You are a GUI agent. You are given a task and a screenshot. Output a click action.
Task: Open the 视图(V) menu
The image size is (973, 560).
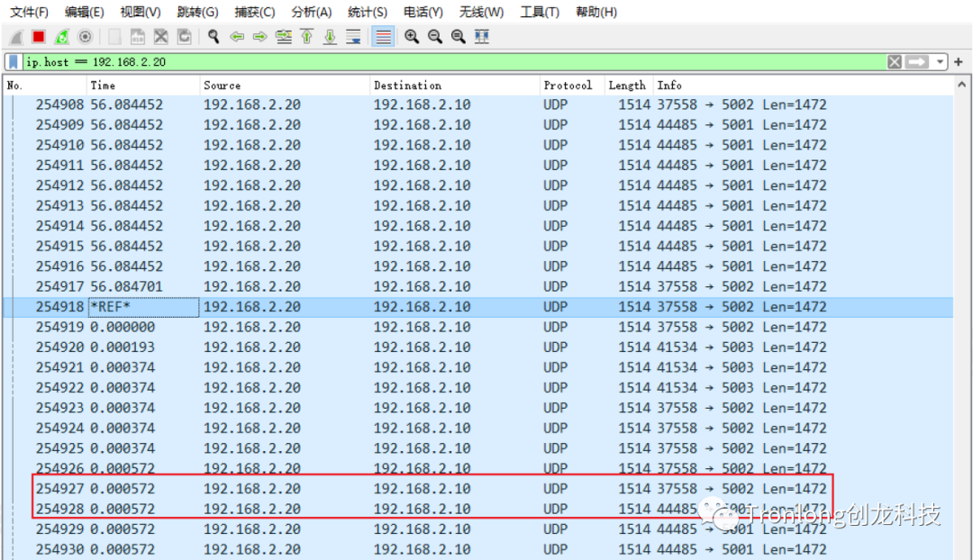(141, 12)
